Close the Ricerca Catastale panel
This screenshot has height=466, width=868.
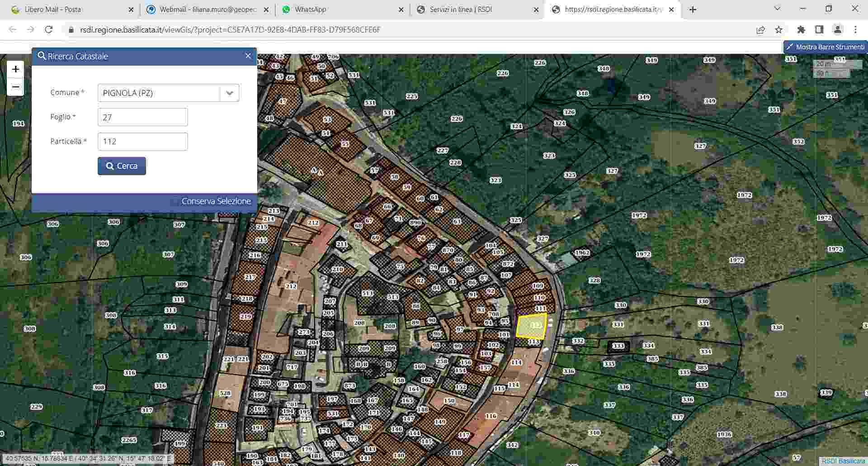coord(248,56)
